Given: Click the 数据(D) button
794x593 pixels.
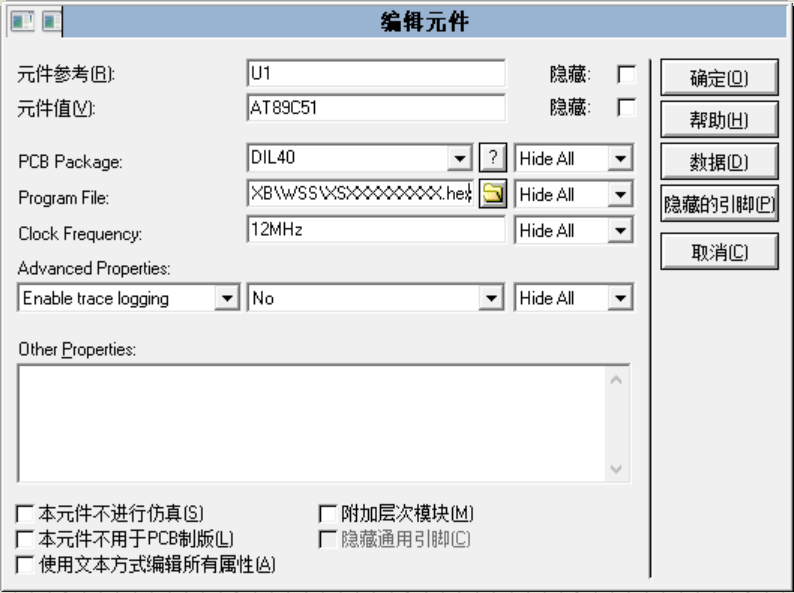Looking at the screenshot, I should tap(719, 162).
